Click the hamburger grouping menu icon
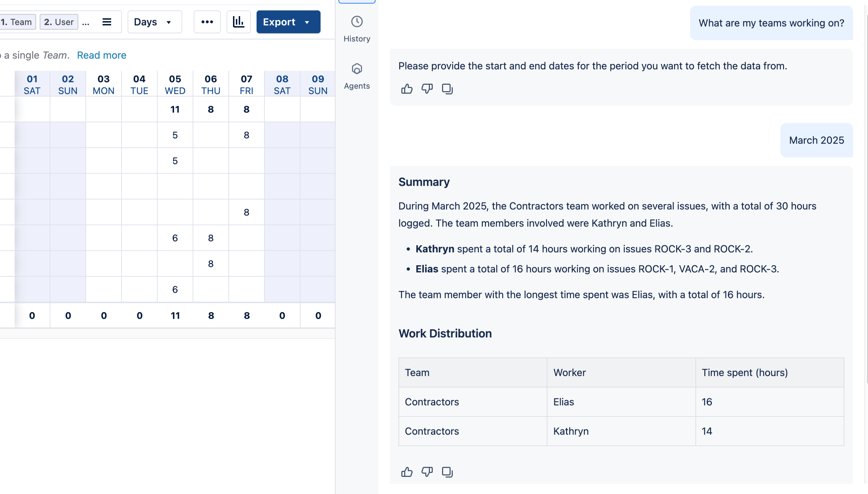This screenshot has width=868, height=494. pos(106,22)
